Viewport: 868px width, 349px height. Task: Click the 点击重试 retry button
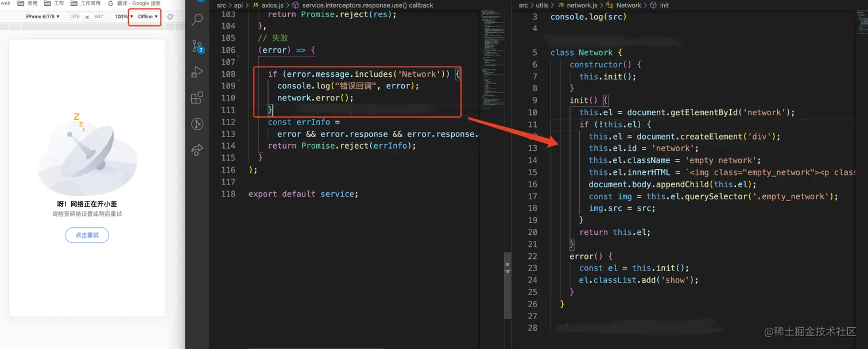click(87, 235)
